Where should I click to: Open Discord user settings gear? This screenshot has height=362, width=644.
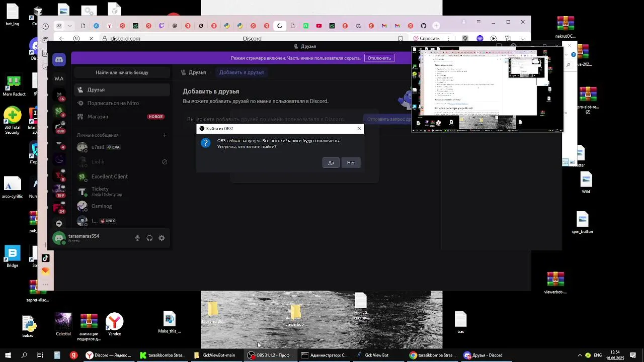coord(162,238)
